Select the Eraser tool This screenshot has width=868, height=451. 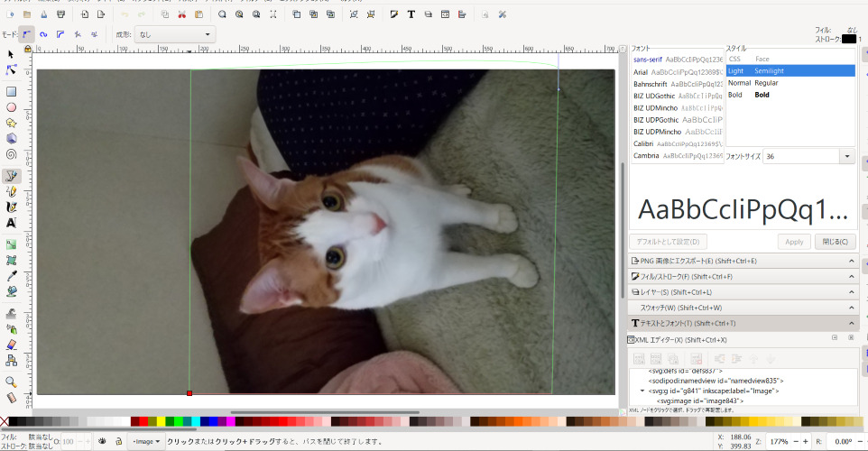click(x=11, y=345)
